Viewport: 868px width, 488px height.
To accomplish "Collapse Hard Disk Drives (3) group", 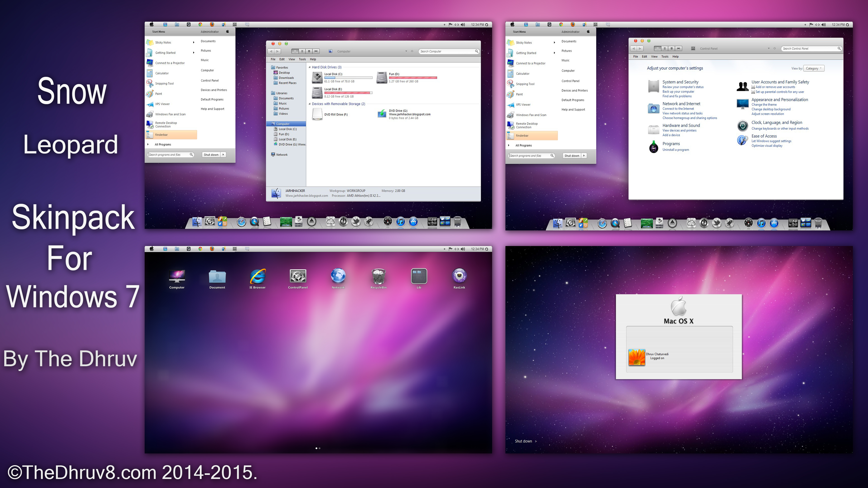I will point(310,67).
